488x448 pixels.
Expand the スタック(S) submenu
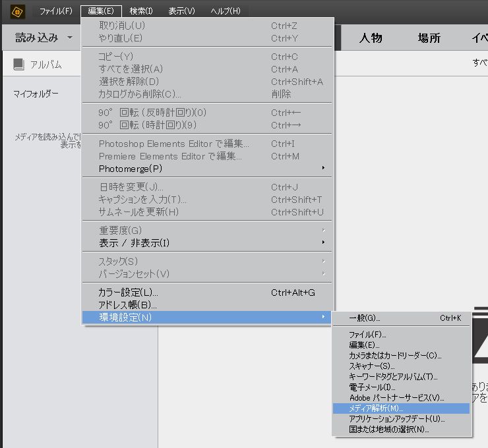tap(207, 262)
